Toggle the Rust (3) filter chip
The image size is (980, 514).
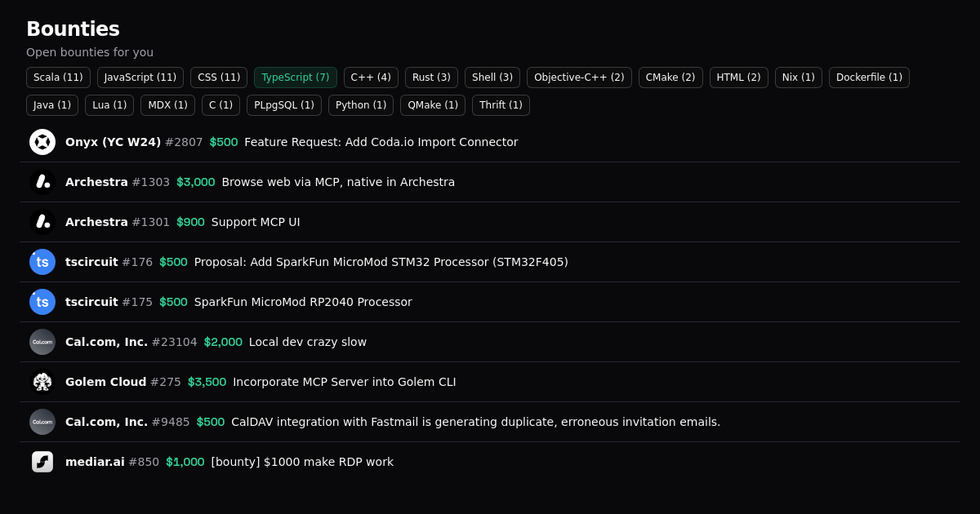coord(431,78)
